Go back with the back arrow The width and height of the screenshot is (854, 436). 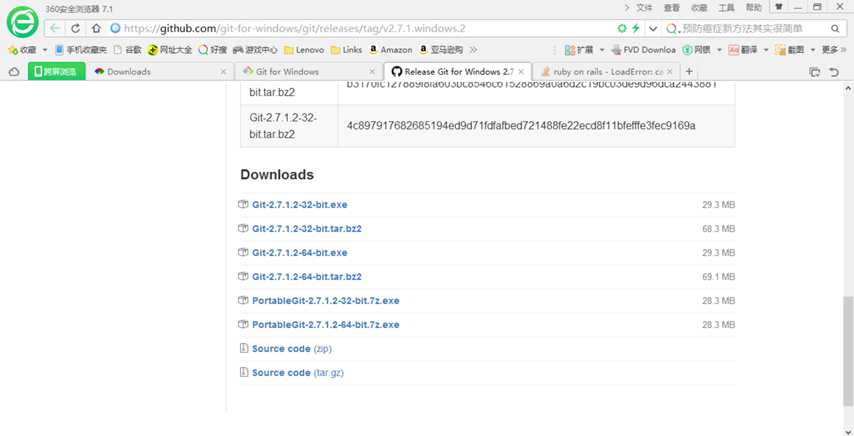(55, 28)
